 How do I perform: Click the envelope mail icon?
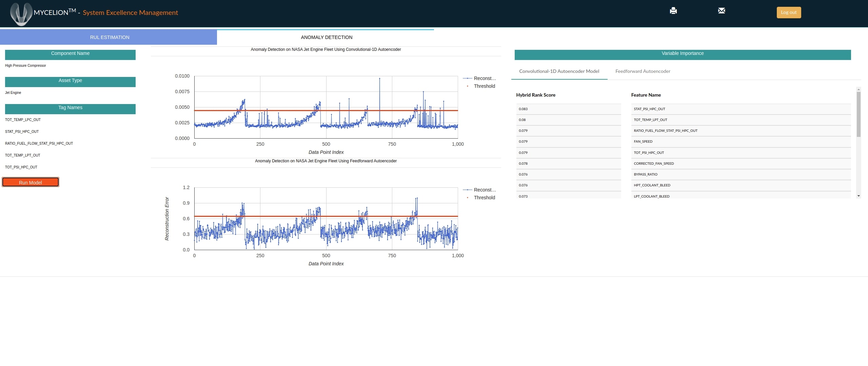click(x=721, y=11)
